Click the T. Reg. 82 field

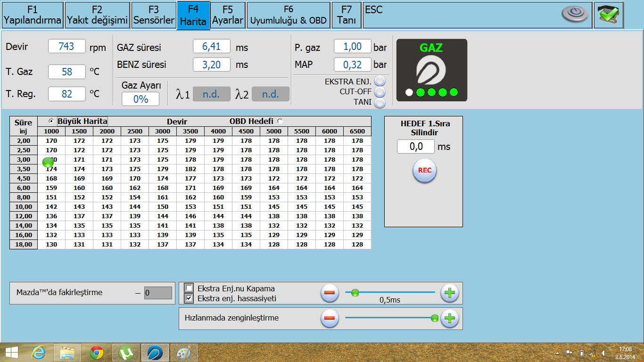(67, 94)
